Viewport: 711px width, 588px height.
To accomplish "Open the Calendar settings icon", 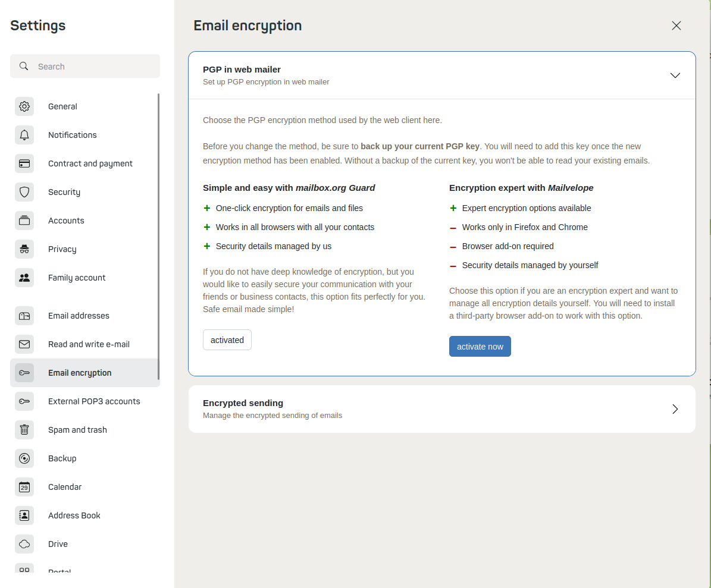I will pyautogui.click(x=24, y=487).
